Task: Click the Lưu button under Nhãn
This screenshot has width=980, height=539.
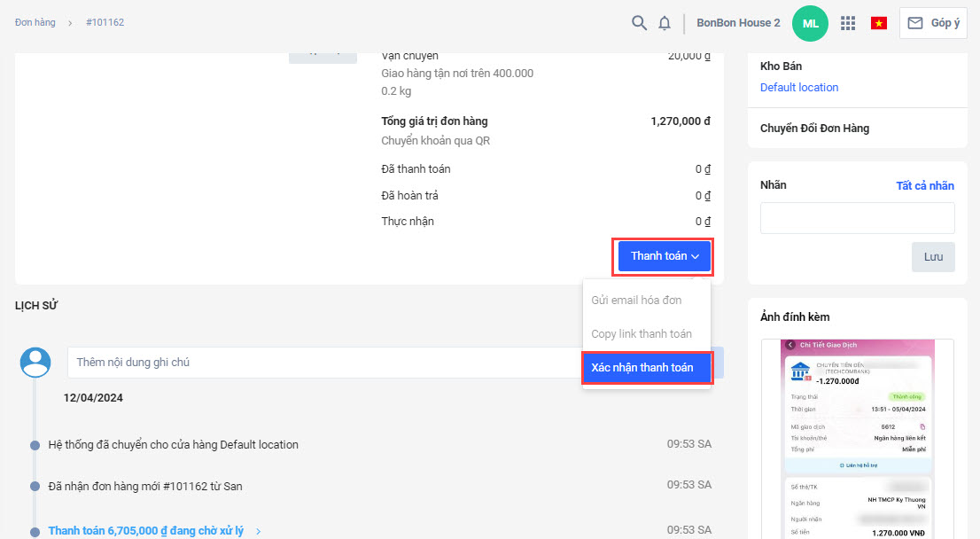Action: point(933,256)
